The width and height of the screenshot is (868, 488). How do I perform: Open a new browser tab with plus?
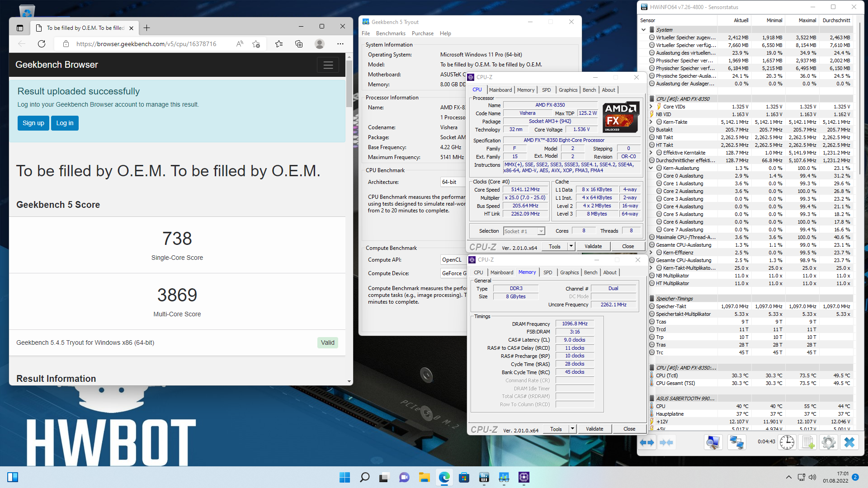[x=146, y=28]
